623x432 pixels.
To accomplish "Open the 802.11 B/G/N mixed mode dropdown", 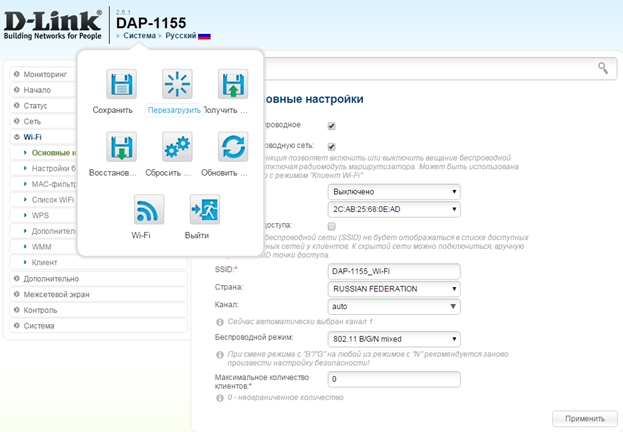I will pos(394,339).
